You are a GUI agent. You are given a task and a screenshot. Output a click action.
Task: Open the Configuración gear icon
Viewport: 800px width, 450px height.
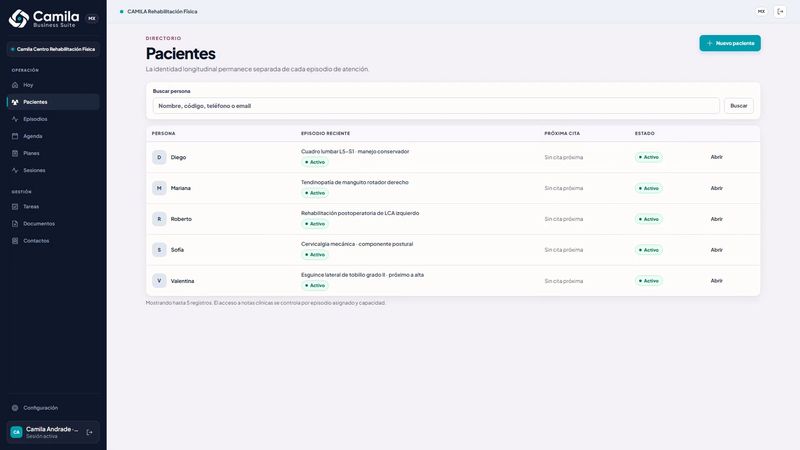pyautogui.click(x=15, y=408)
